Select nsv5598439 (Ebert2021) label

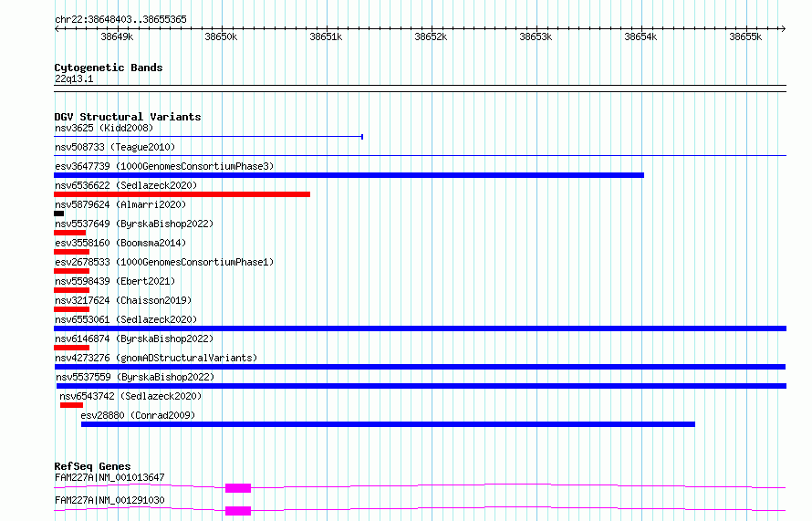pyautogui.click(x=115, y=281)
